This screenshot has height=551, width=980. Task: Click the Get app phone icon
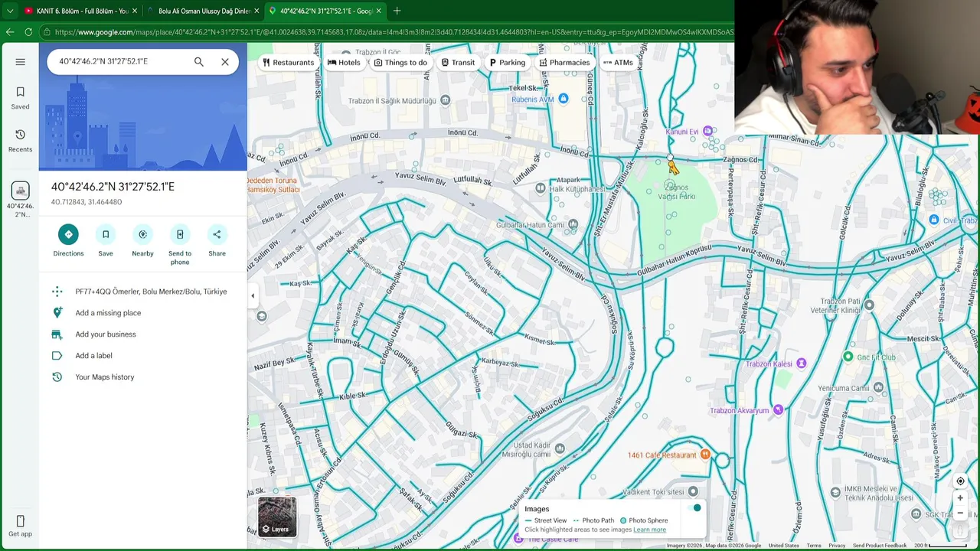(21, 521)
